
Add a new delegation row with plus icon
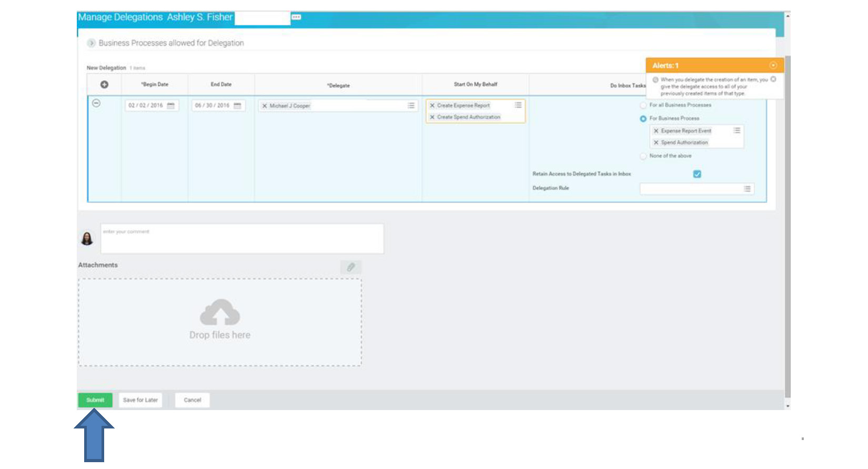pos(104,85)
